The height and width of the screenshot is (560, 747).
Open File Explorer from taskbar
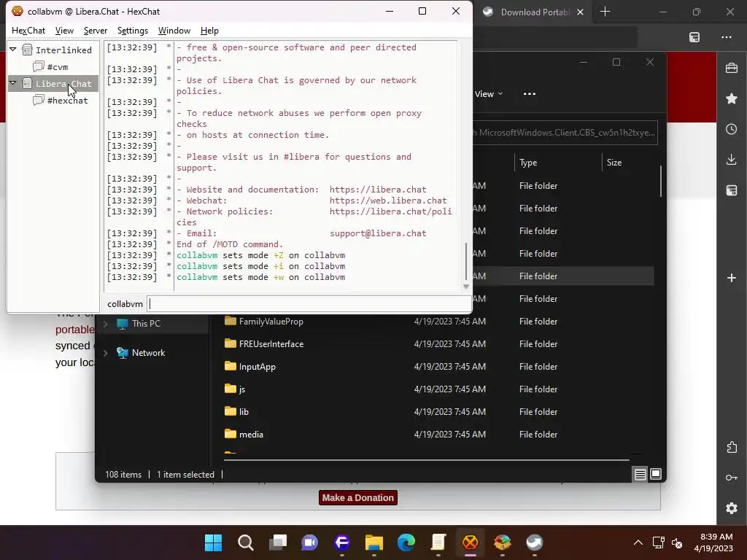(374, 542)
